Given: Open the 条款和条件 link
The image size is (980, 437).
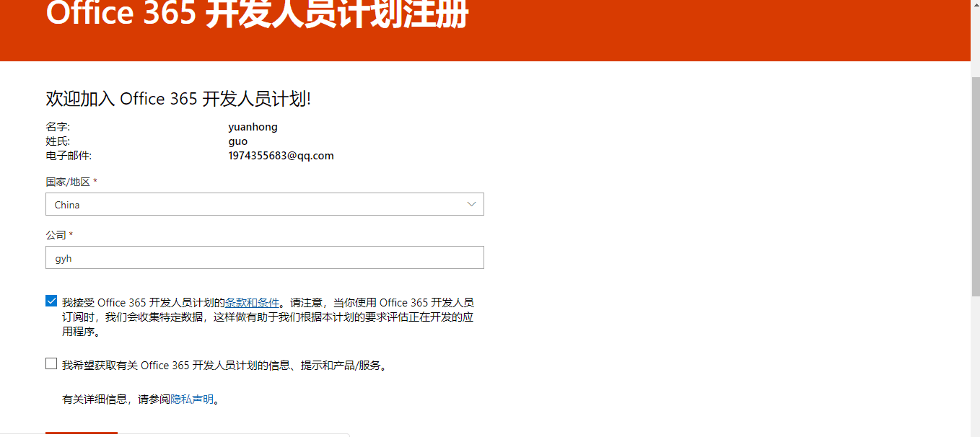Looking at the screenshot, I should tap(252, 303).
